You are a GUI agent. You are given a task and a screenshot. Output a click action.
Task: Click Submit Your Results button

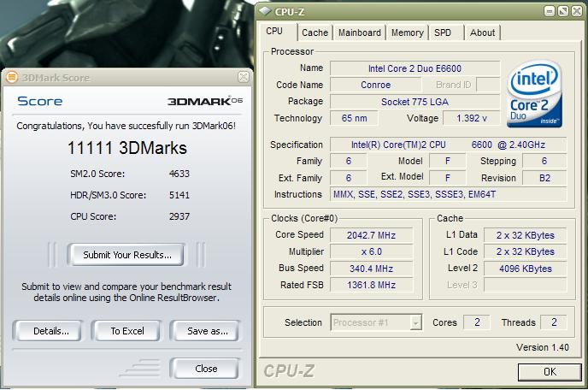[126, 255]
